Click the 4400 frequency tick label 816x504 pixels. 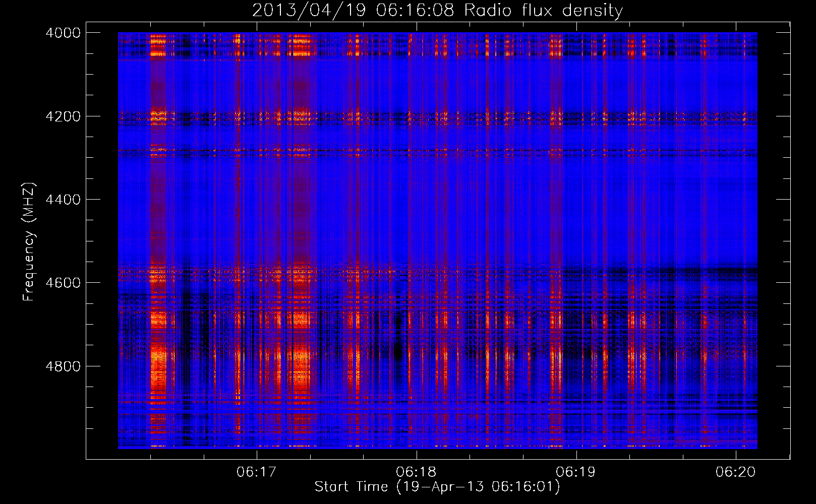pyautogui.click(x=63, y=200)
